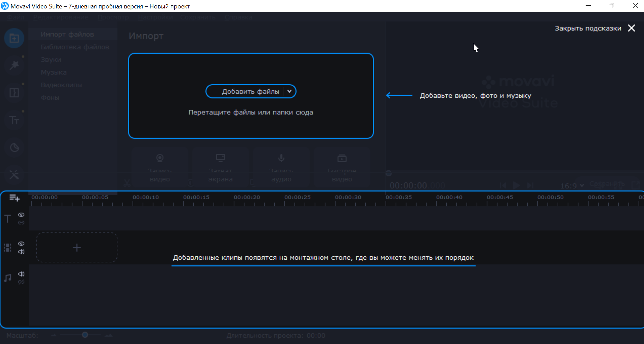This screenshot has height=344, width=644.
Task: Open the Настройки menu
Action: tap(156, 17)
